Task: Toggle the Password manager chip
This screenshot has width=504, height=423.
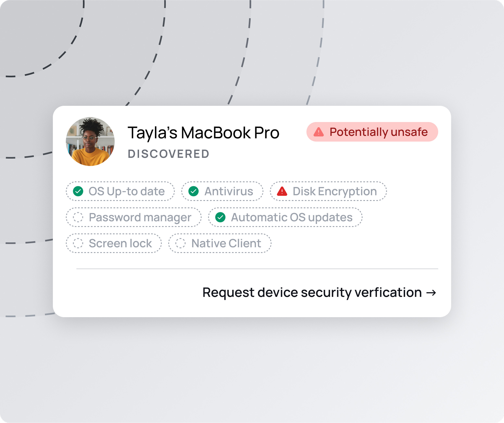Action: [134, 217]
